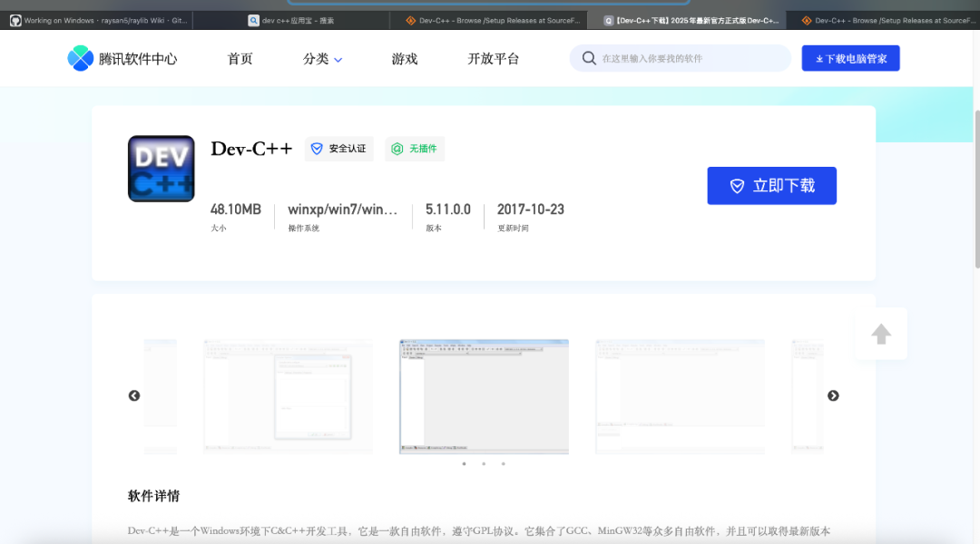Open the 游戏 navigation item
This screenshot has height=544, width=980.
click(x=405, y=59)
